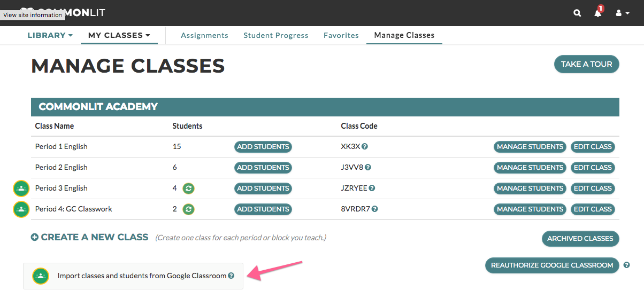The height and width of the screenshot is (306, 644).
Task: Open the search magnifier icon
Action: (x=577, y=13)
